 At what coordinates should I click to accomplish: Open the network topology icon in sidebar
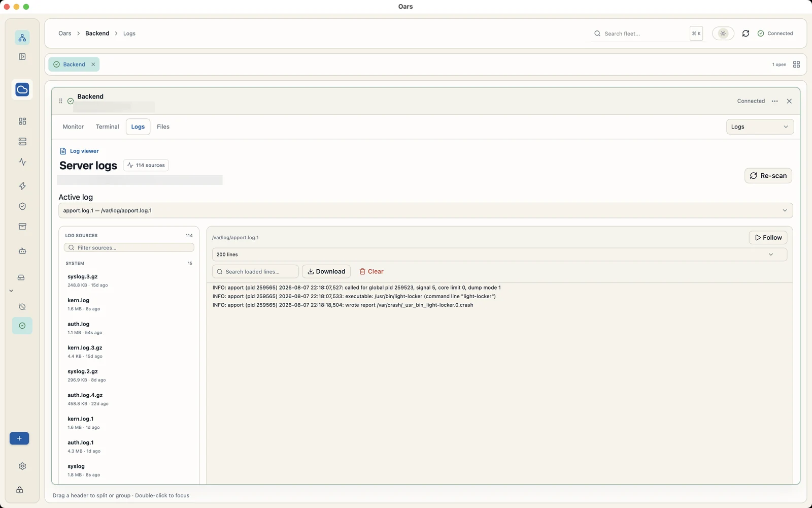click(x=22, y=38)
